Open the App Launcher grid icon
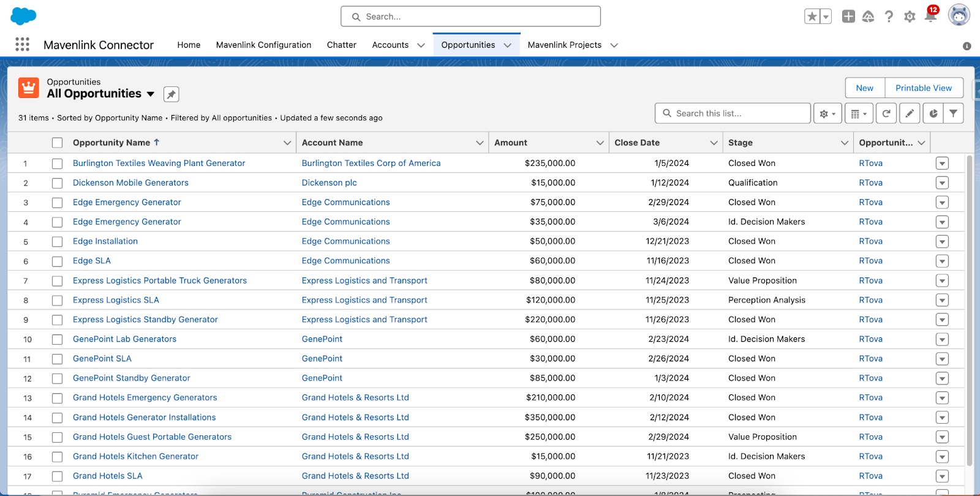The height and width of the screenshot is (496, 980). coord(23,44)
